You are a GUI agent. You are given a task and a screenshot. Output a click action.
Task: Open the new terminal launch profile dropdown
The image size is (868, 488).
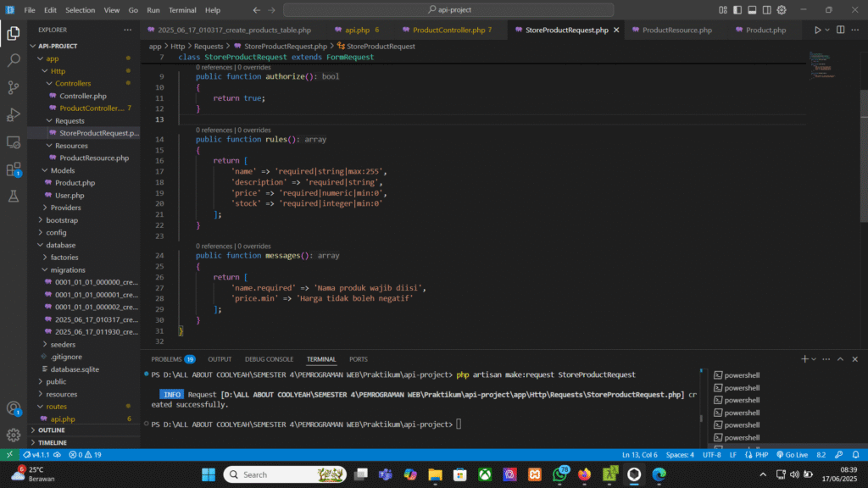pyautogui.click(x=815, y=359)
